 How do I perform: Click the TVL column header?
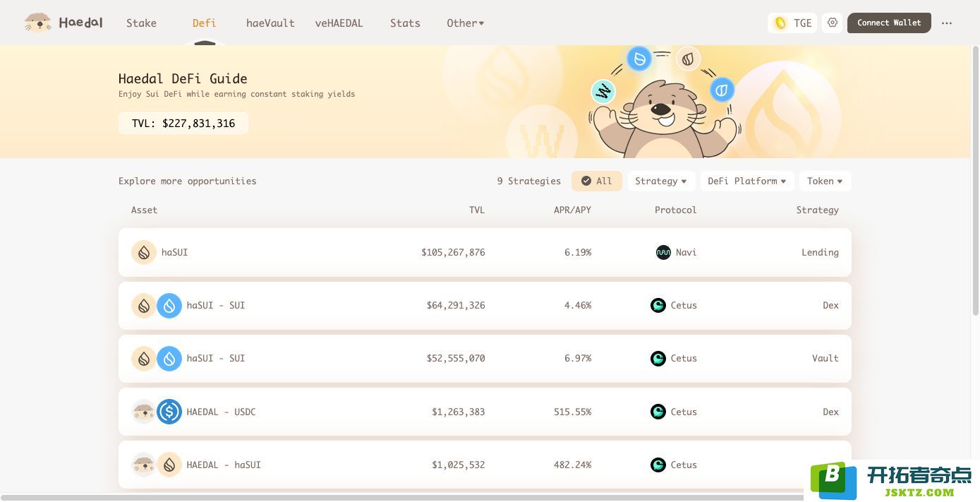tap(477, 210)
